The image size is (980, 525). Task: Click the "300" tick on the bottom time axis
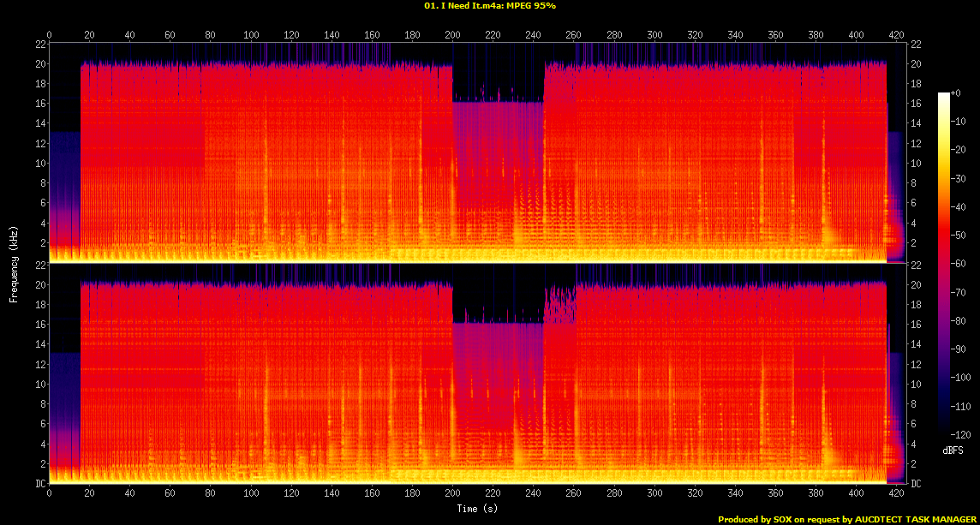[654, 492]
